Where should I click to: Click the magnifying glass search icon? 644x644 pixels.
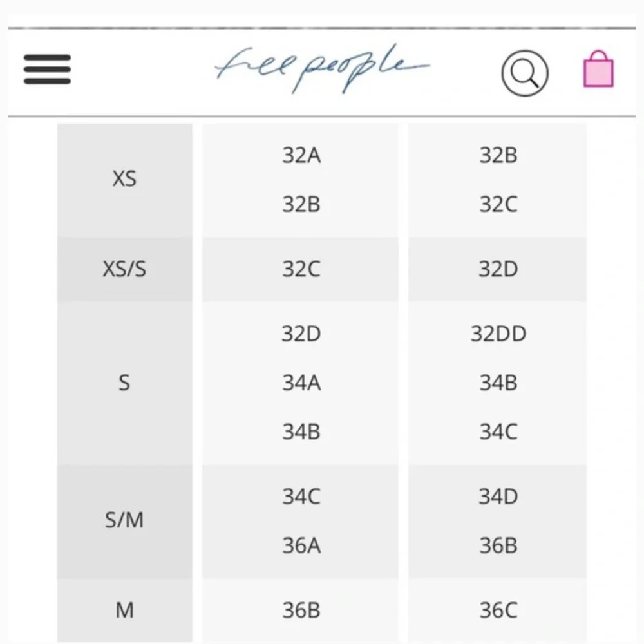point(525,73)
